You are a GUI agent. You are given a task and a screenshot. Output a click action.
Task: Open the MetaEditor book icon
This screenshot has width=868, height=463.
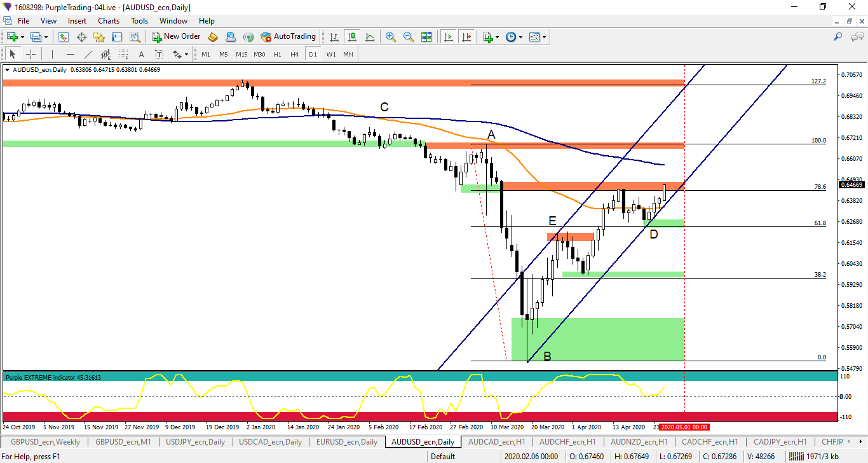213,37
